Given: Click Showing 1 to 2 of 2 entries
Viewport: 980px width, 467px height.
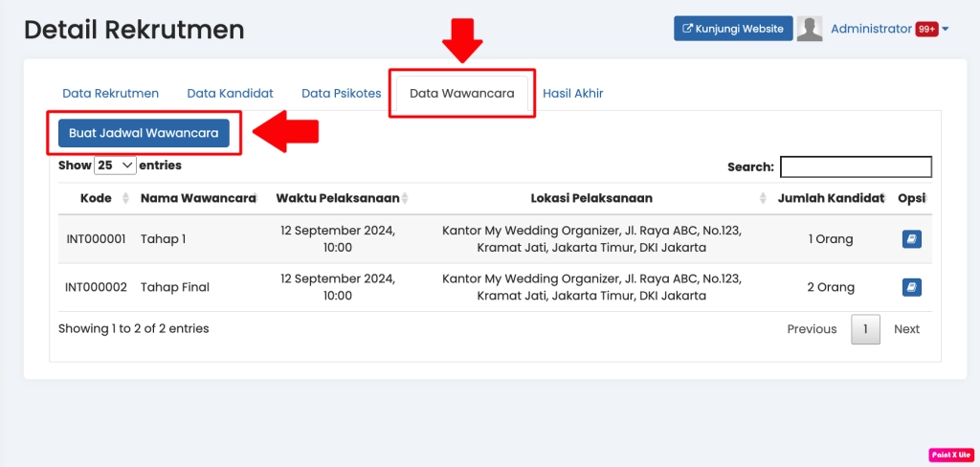Looking at the screenshot, I should 134,328.
